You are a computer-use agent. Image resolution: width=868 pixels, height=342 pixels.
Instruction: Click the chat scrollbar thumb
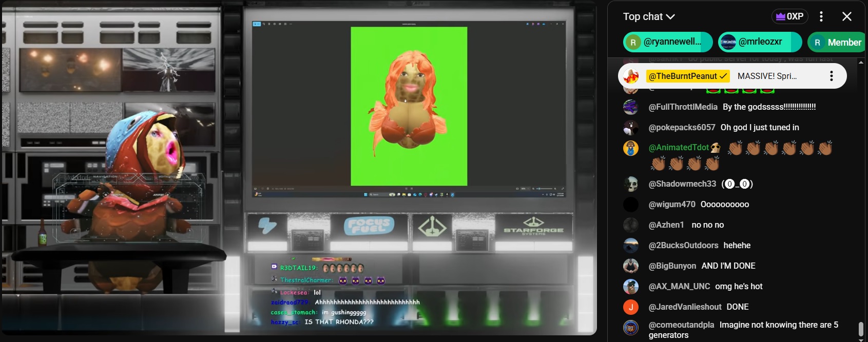861,328
